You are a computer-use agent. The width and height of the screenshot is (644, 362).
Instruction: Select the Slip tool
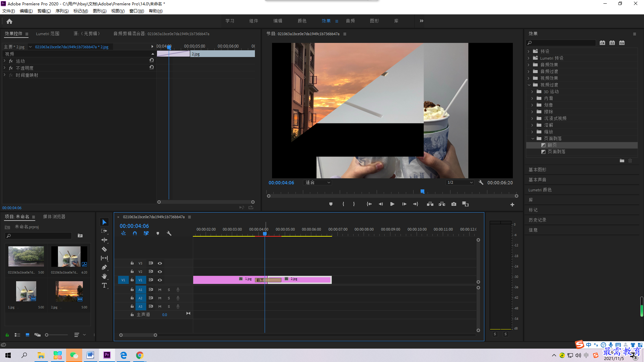(x=104, y=258)
